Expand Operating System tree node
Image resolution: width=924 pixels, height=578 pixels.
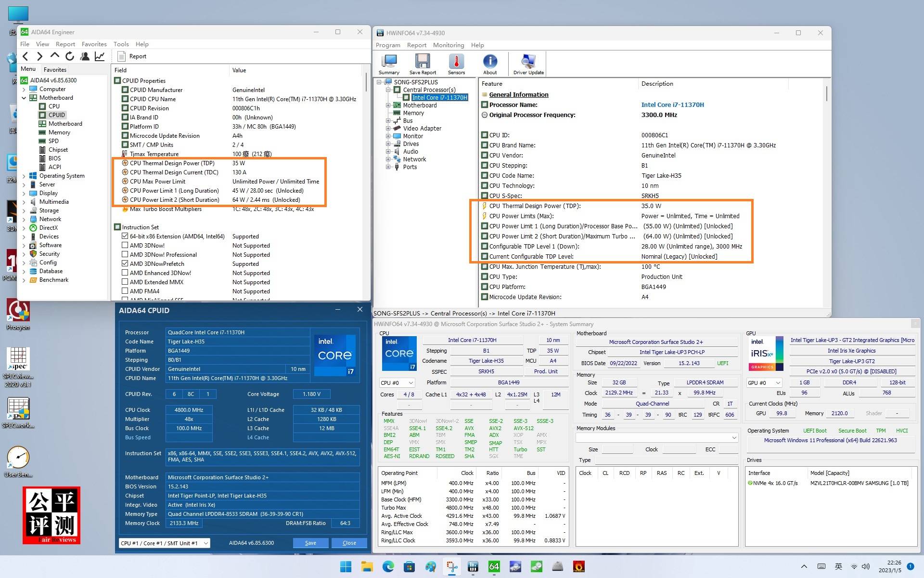click(24, 176)
